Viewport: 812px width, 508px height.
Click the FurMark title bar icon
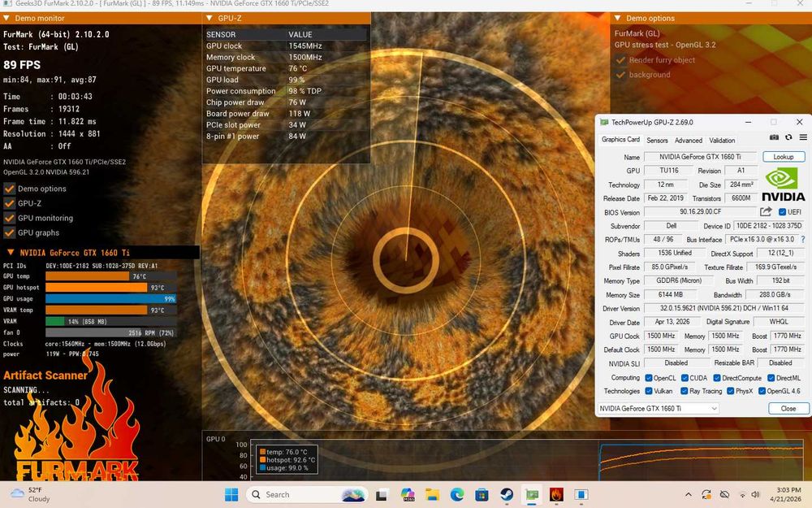pos(8,3)
